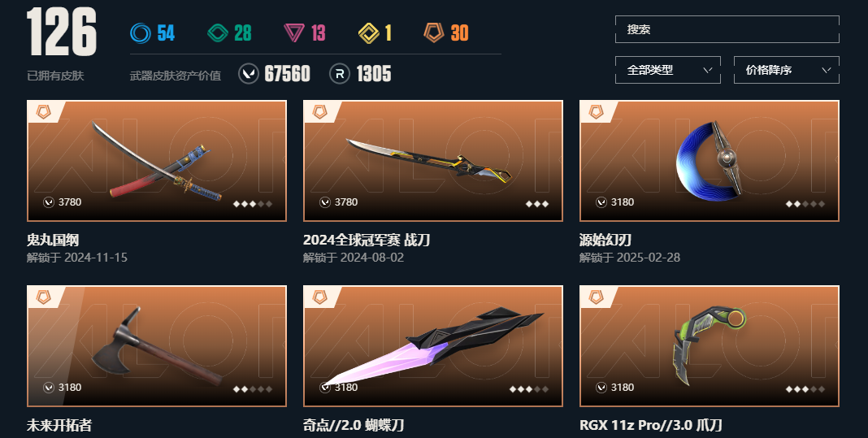The image size is (868, 438).
Task: Click the tier badge on 源始幻刃 card
Action: (596, 112)
